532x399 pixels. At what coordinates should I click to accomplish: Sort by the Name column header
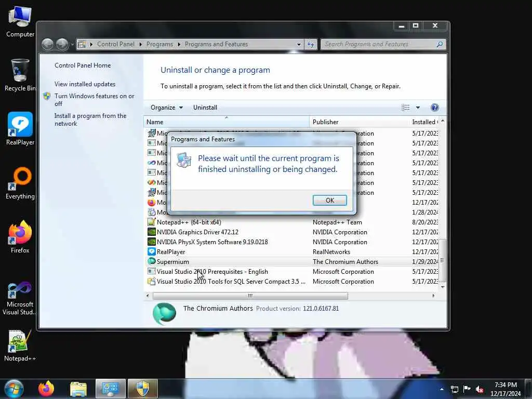pos(227,122)
